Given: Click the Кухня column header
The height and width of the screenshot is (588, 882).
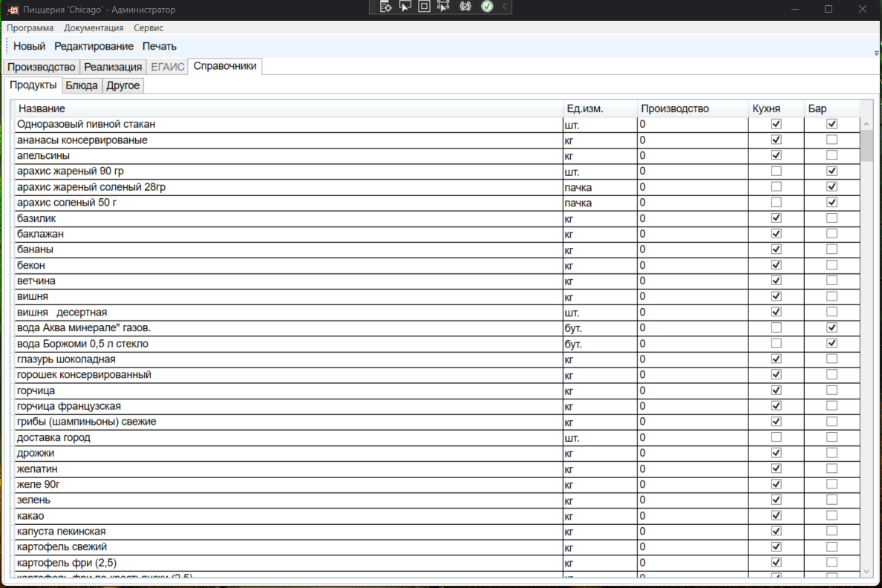Looking at the screenshot, I should (777, 108).
